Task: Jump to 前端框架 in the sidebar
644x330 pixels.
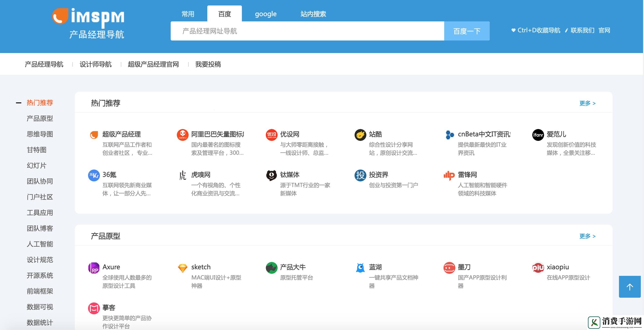Action: [x=40, y=291]
